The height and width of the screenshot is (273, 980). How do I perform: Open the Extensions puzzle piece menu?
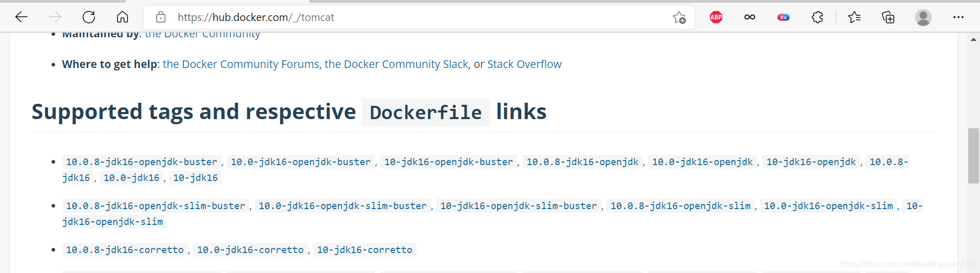click(x=817, y=17)
